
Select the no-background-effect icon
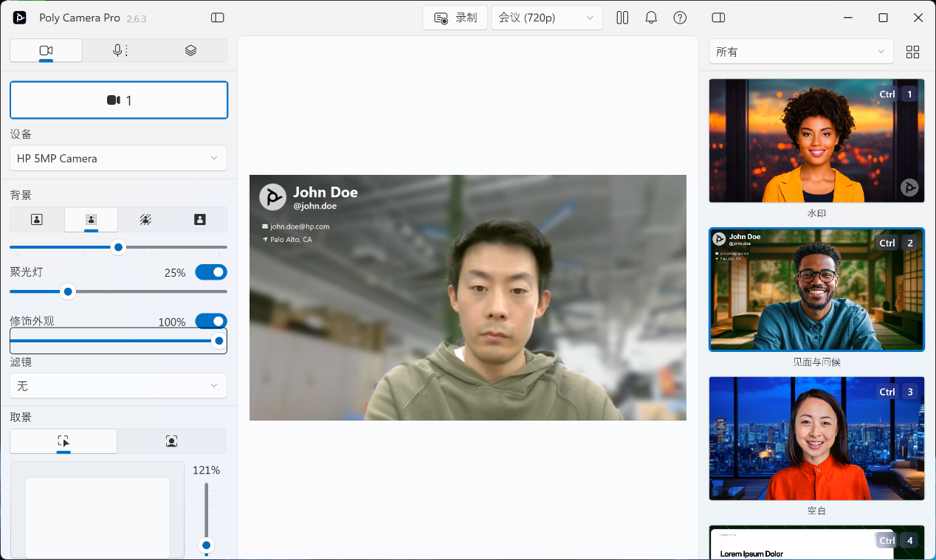36,219
